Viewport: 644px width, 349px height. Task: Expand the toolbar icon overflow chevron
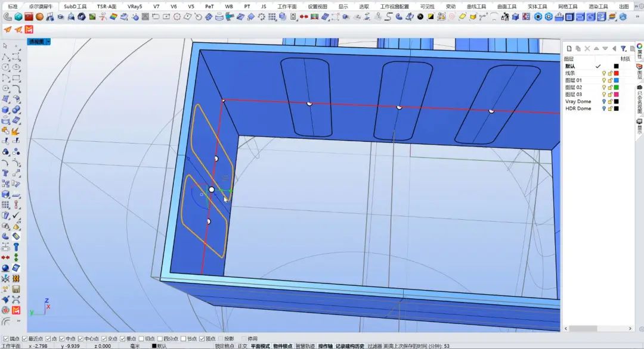click(x=636, y=17)
